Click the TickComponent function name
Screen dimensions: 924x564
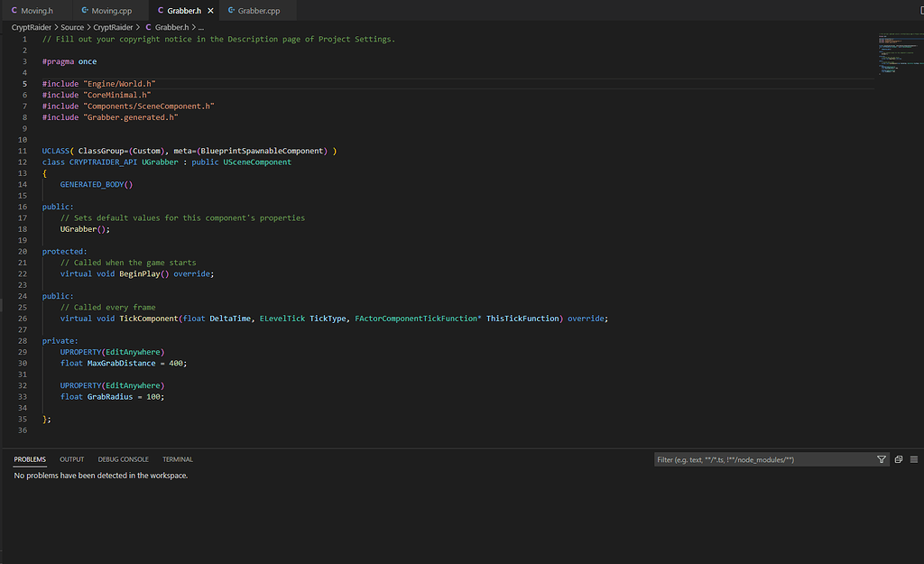pyautogui.click(x=149, y=319)
